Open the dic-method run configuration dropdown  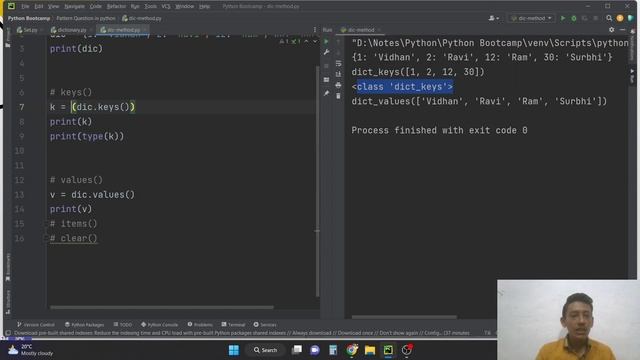tap(531, 18)
